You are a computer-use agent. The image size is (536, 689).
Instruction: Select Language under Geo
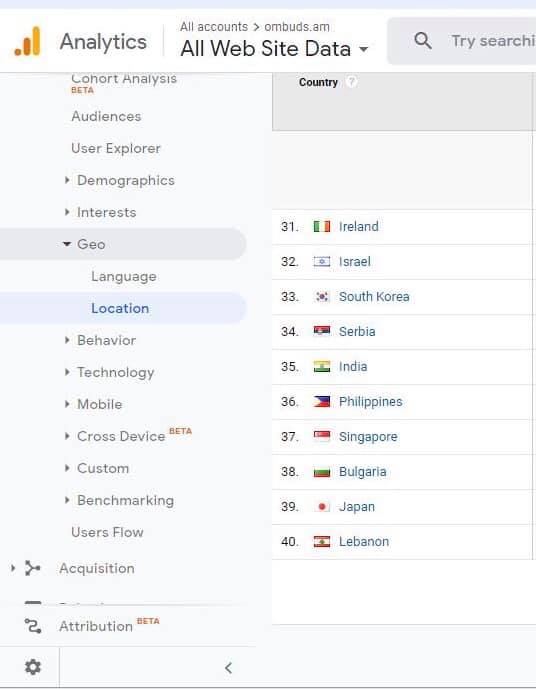(x=123, y=276)
